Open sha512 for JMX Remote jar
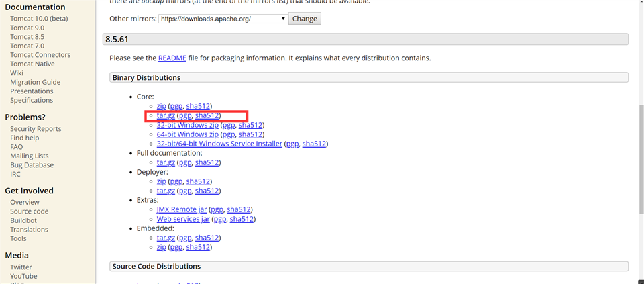 (x=239, y=209)
